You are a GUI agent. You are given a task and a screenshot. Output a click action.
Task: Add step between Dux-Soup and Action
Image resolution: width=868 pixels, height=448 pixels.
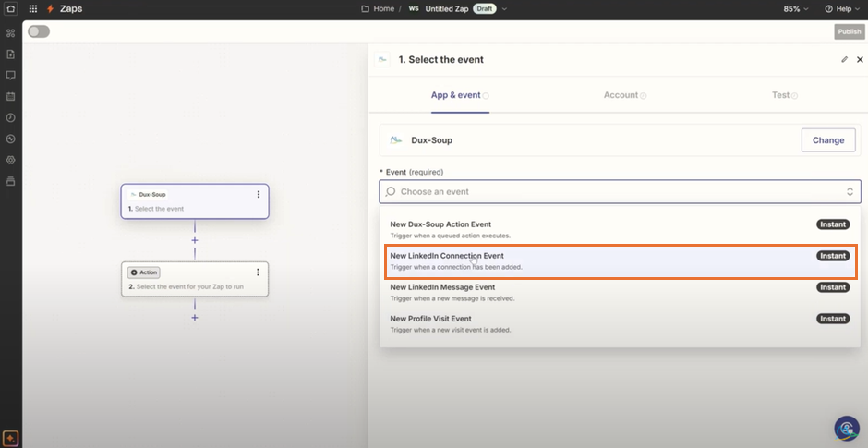click(195, 240)
